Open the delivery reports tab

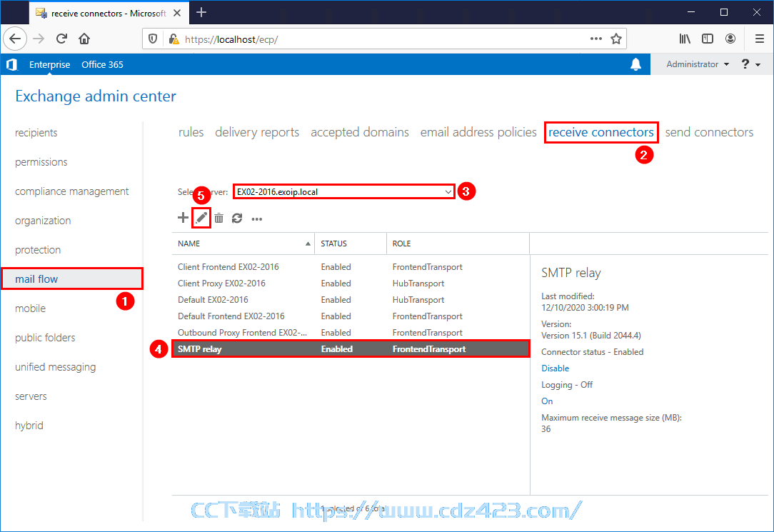[257, 132]
